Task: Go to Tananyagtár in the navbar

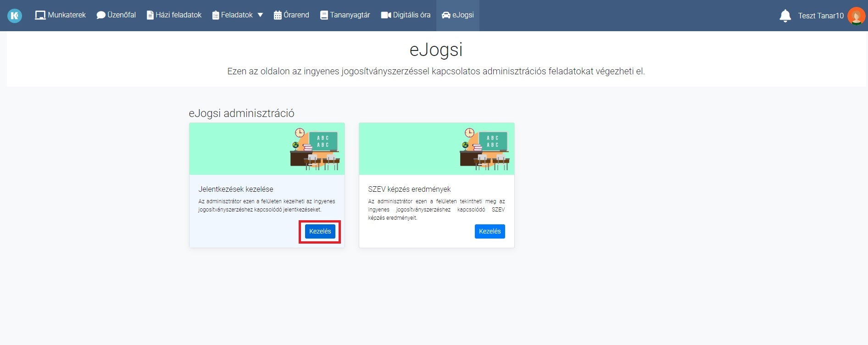Action: pos(345,15)
